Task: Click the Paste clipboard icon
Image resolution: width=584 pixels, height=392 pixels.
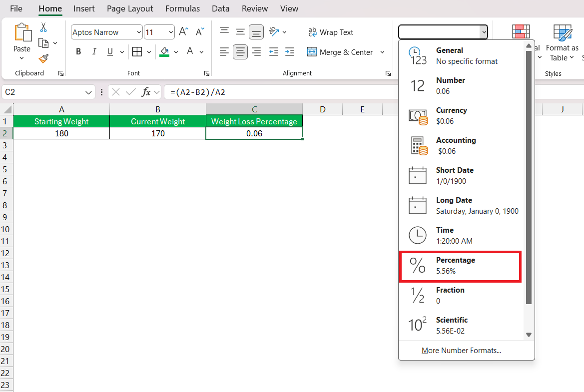Action: pos(22,32)
